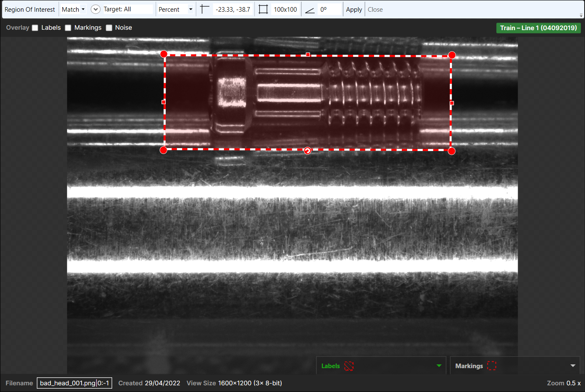585x392 pixels.
Task: Enable the Labels overlay checkbox
Action: pos(35,28)
